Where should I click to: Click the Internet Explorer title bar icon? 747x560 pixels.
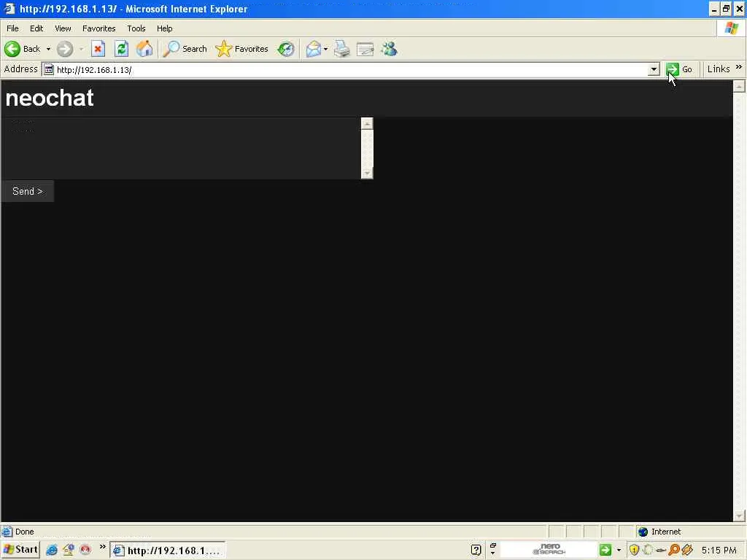9,9
